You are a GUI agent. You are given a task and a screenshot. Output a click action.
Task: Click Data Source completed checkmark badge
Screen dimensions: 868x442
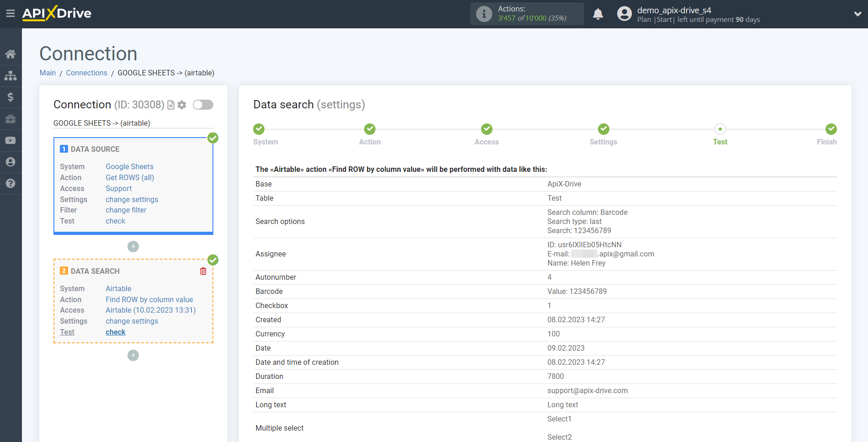[213, 138]
